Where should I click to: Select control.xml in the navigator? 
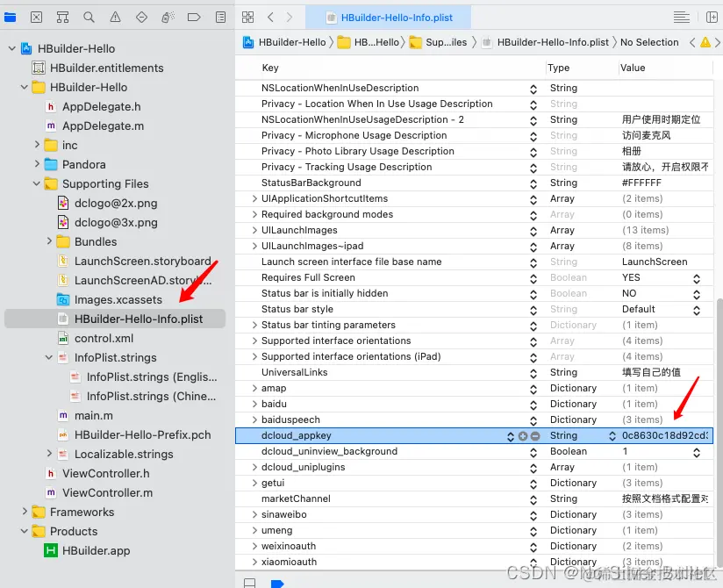point(104,338)
